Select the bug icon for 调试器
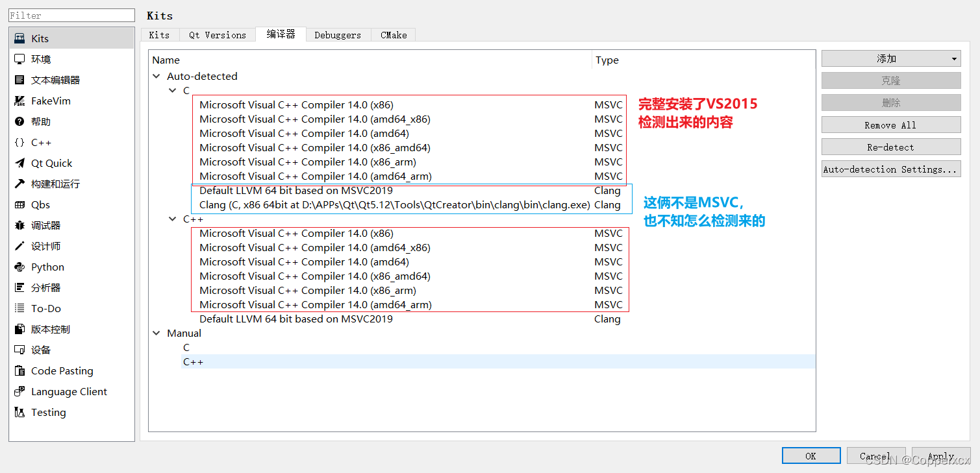Screen dimensions: 980x473 point(19,225)
